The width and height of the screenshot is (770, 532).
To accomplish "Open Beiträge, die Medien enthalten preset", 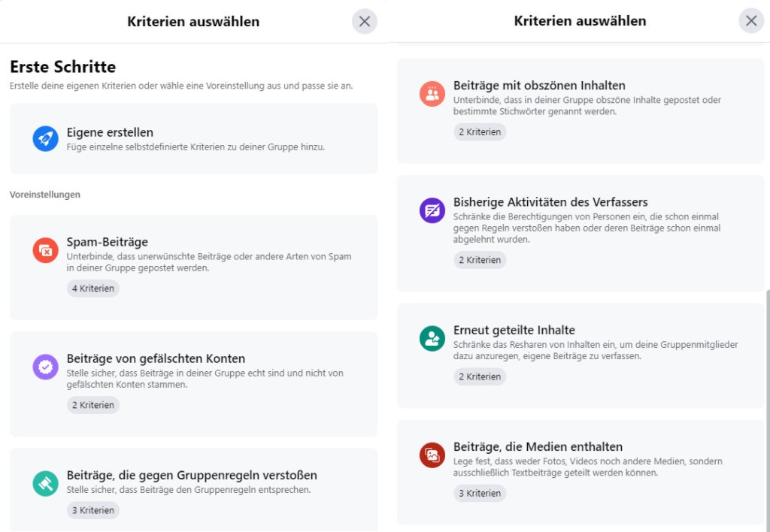I will point(538,446).
